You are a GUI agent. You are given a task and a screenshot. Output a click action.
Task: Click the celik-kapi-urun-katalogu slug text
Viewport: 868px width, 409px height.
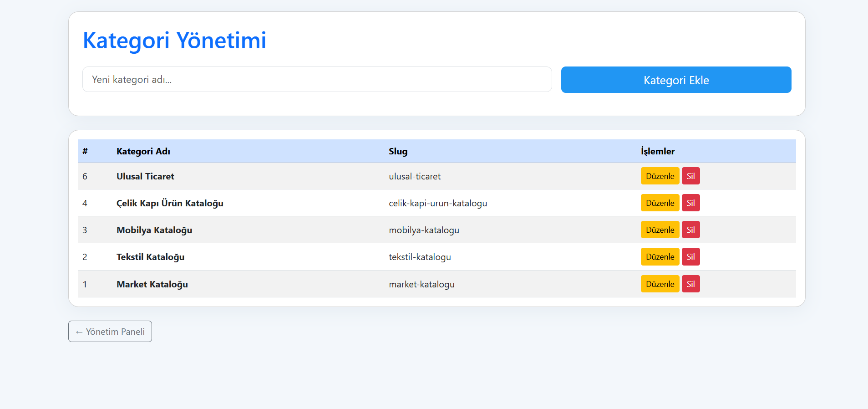(x=438, y=203)
